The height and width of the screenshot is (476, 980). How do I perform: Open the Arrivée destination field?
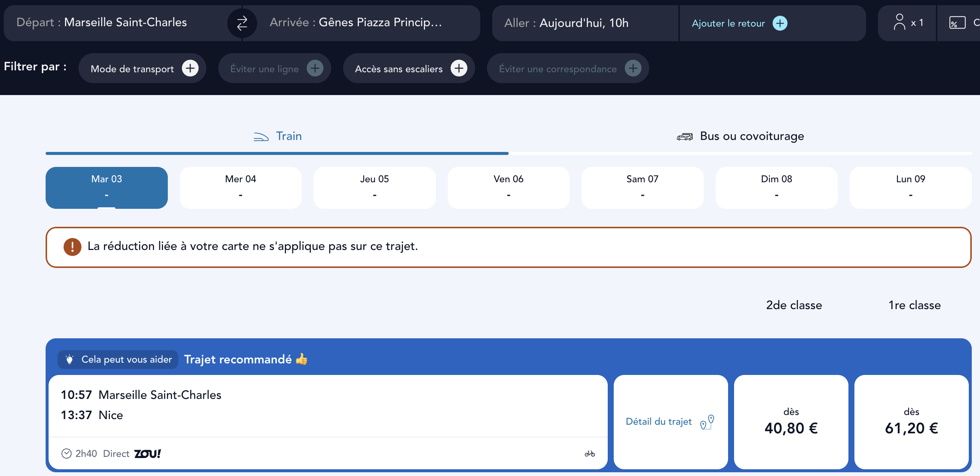point(356,22)
